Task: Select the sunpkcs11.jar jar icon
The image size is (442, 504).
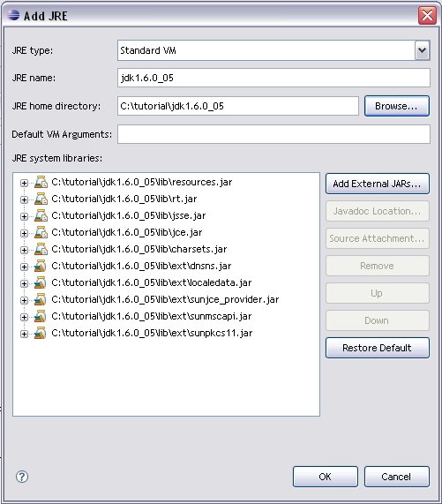Action: [x=41, y=333]
